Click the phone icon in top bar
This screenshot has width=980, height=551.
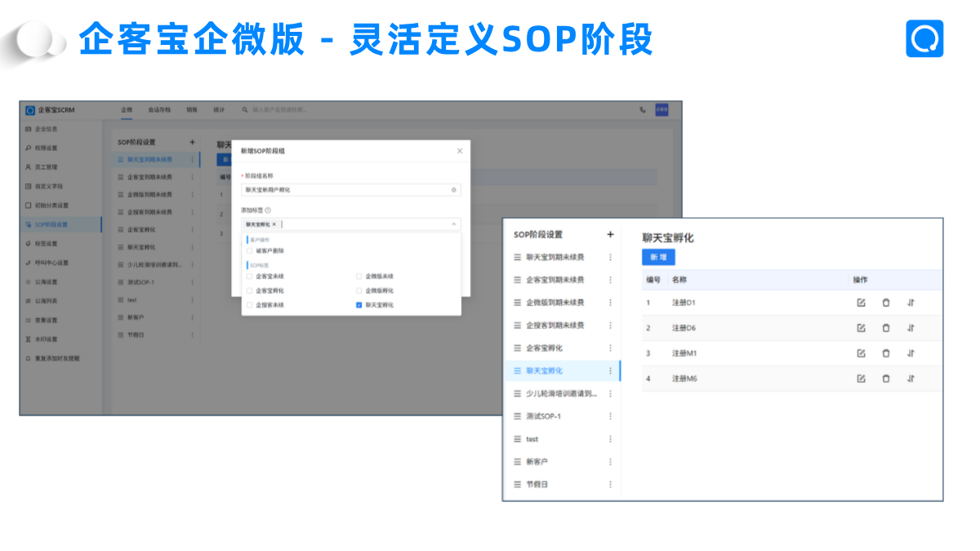(643, 109)
